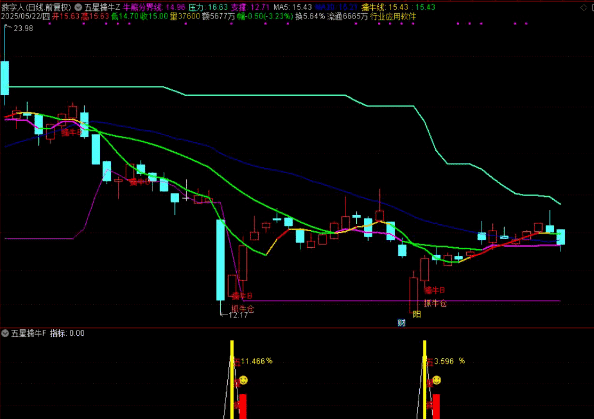Click the red bar near the 3.596% signal

pyautogui.click(x=436, y=406)
